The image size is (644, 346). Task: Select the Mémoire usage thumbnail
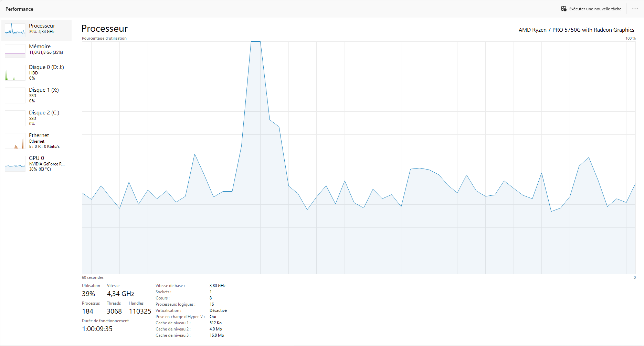click(15, 51)
